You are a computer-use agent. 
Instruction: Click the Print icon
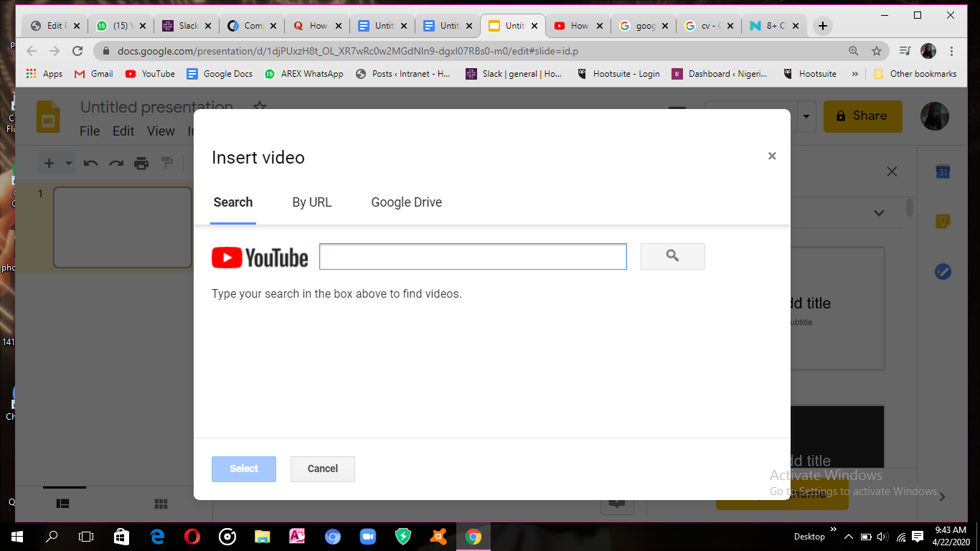point(141,164)
